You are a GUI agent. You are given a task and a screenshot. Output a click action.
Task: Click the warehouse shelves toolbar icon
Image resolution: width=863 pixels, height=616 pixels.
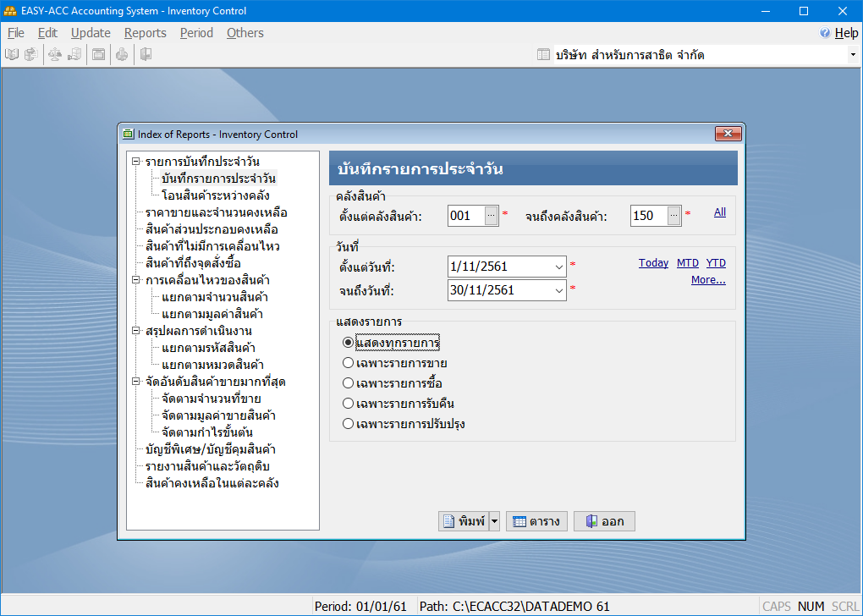click(x=75, y=55)
